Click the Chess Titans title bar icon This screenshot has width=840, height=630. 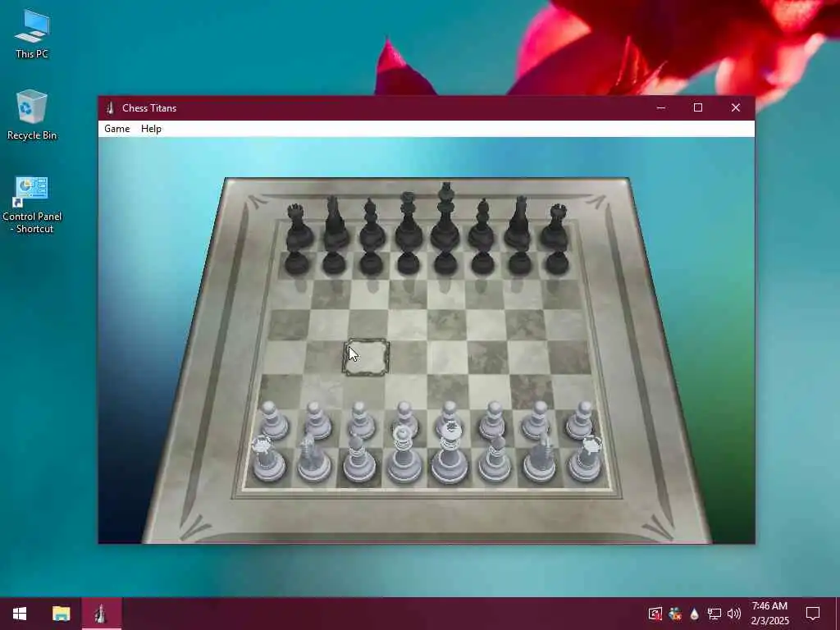click(x=110, y=107)
